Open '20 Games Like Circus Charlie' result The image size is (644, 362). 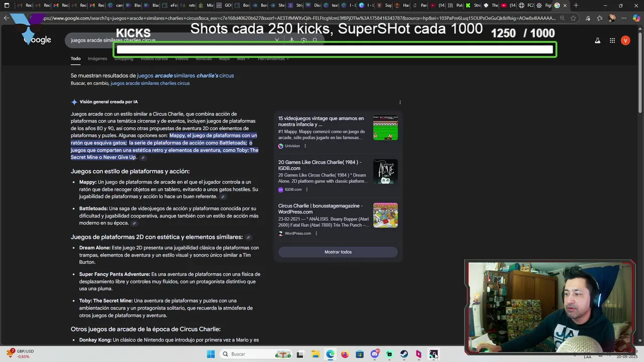point(319,165)
